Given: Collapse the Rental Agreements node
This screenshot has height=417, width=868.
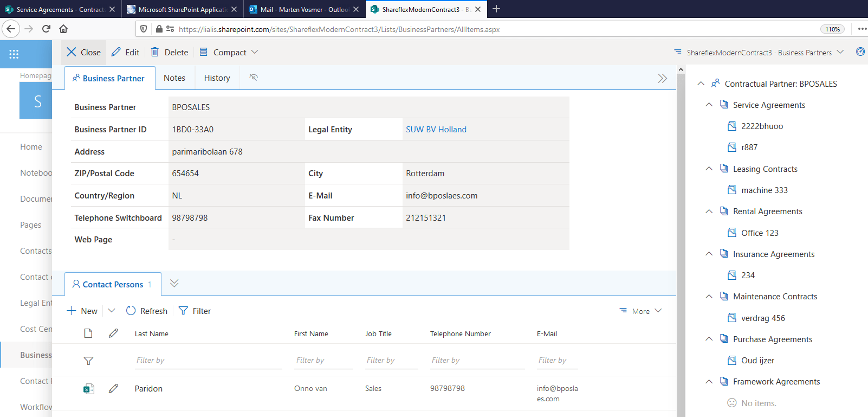Looking at the screenshot, I should click(709, 211).
